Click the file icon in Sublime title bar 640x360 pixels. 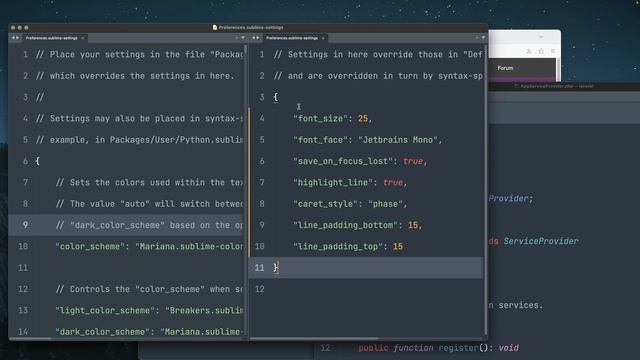pos(215,27)
